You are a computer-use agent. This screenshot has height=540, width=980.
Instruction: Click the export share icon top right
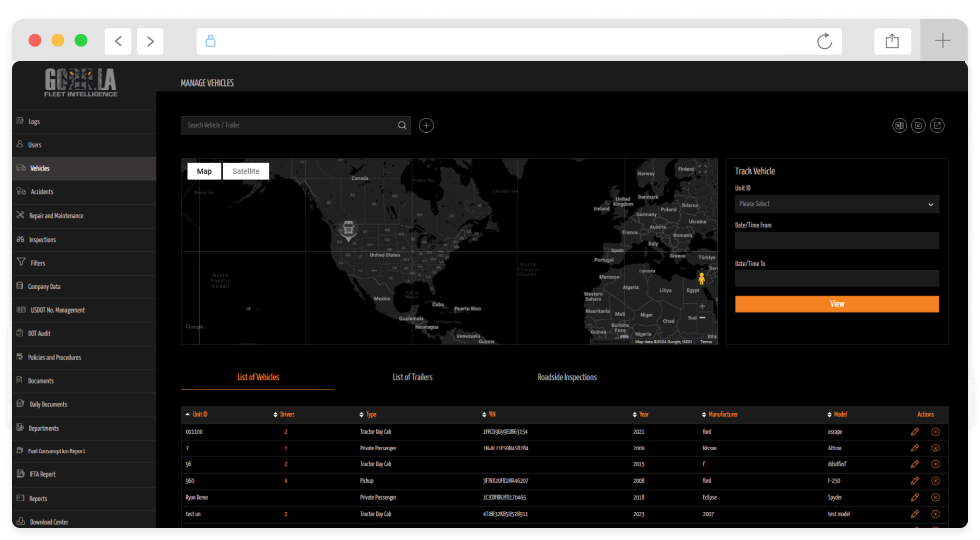pyautogui.click(x=936, y=125)
